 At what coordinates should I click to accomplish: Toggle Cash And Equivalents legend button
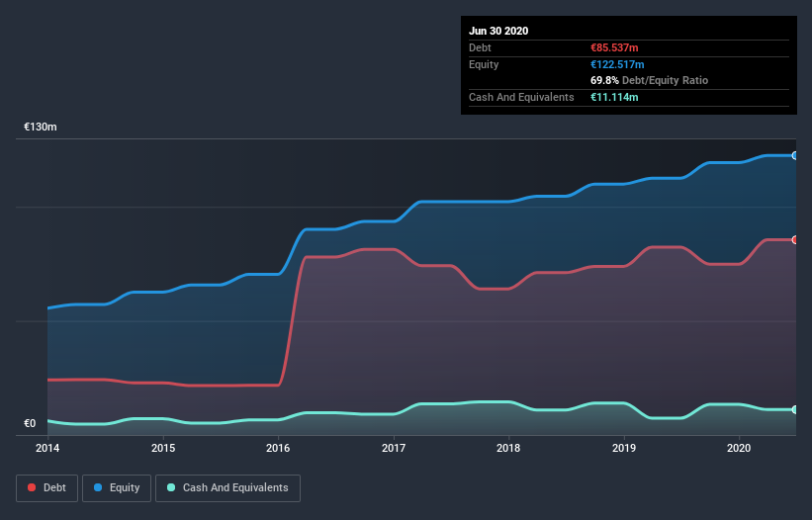(x=227, y=488)
